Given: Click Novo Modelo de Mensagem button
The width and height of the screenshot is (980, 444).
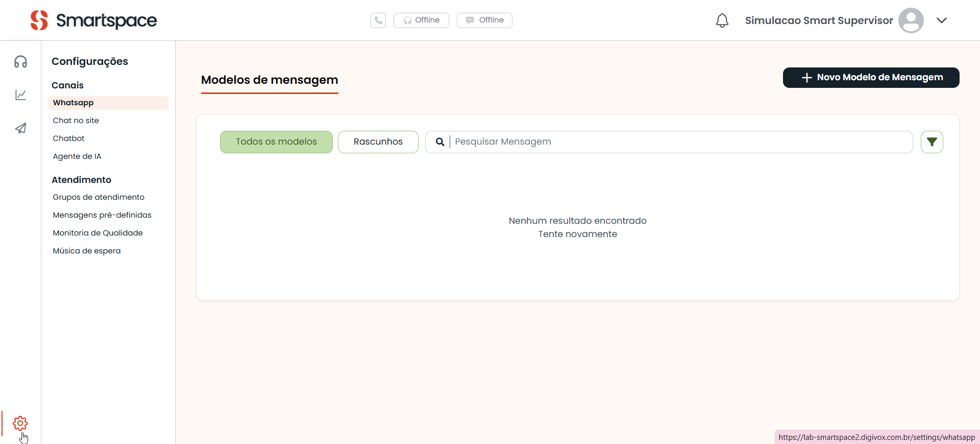Looking at the screenshot, I should coord(871,78).
